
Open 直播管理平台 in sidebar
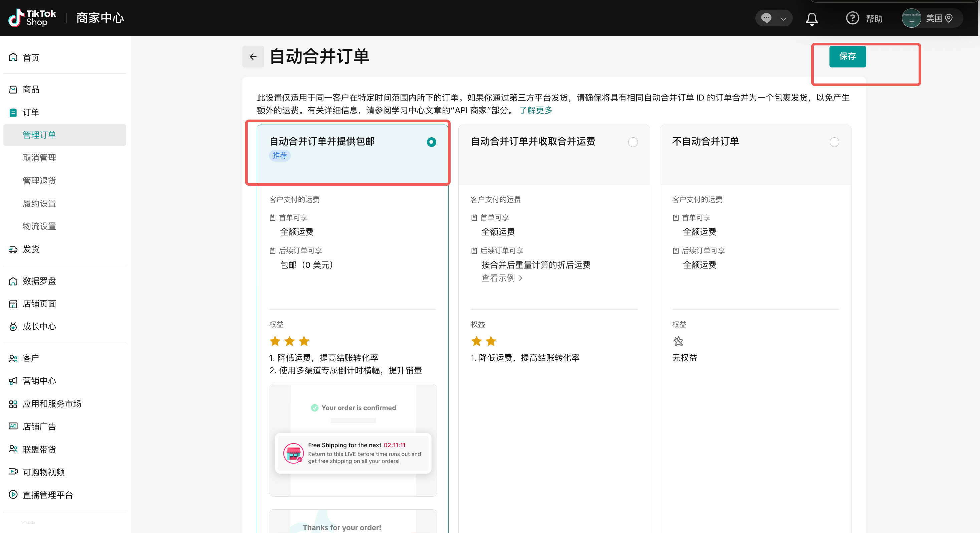click(x=47, y=495)
